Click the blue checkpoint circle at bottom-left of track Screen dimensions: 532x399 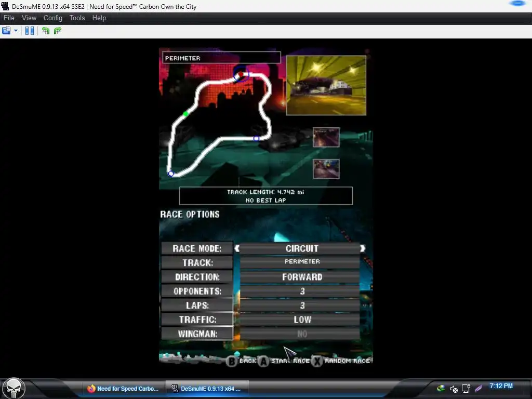click(171, 174)
